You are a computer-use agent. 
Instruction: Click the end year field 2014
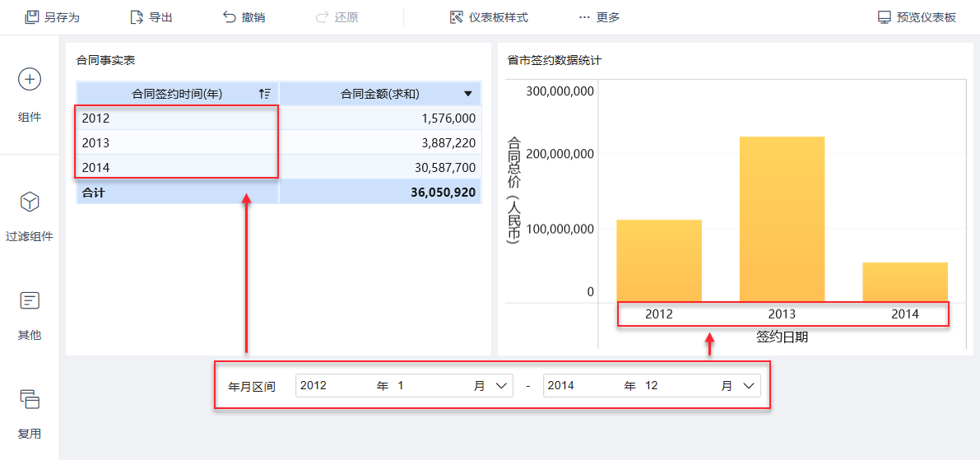coord(561,386)
